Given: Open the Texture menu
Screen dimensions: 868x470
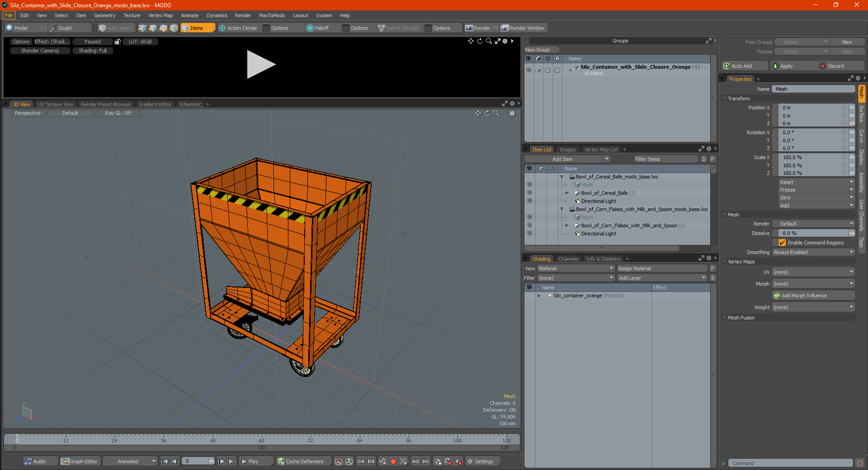Looking at the screenshot, I should [x=132, y=15].
